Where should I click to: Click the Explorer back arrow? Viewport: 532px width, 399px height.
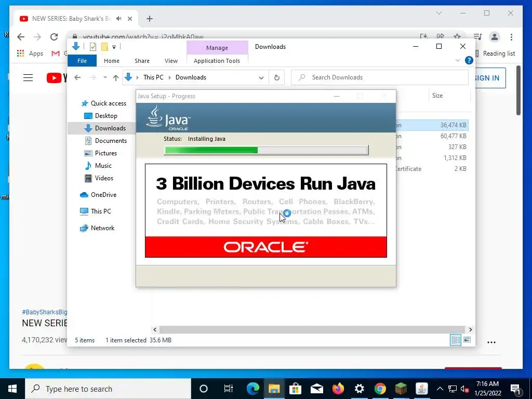tap(77, 78)
